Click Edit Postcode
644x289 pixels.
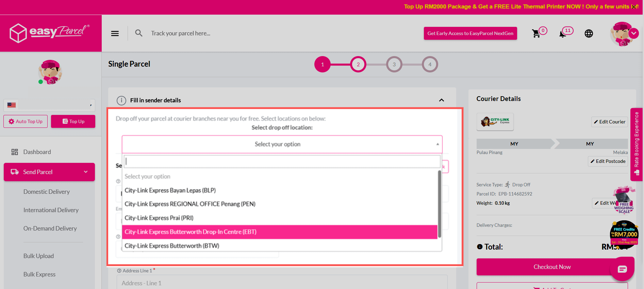pyautogui.click(x=608, y=161)
